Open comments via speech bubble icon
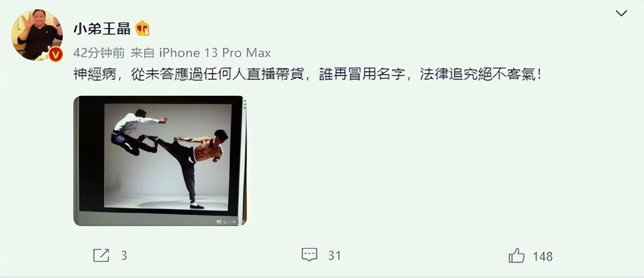 click(309, 255)
